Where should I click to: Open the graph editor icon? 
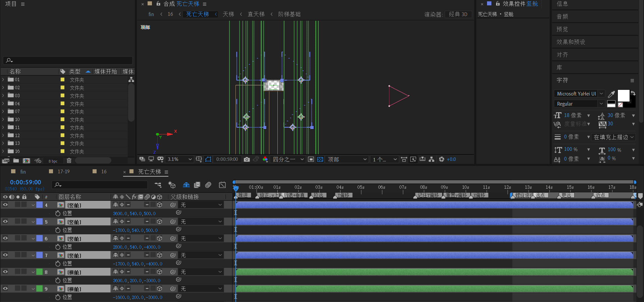point(222,185)
